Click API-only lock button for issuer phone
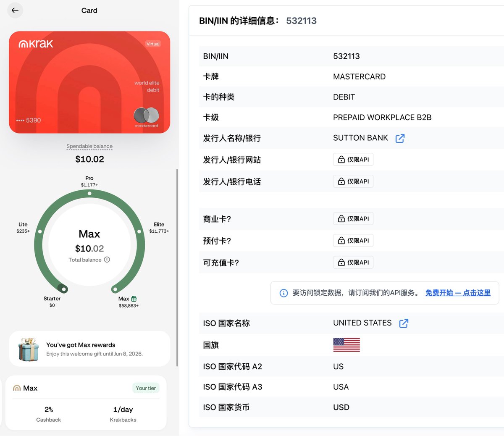Screen dimensions: 504x436 pyautogui.click(x=353, y=181)
